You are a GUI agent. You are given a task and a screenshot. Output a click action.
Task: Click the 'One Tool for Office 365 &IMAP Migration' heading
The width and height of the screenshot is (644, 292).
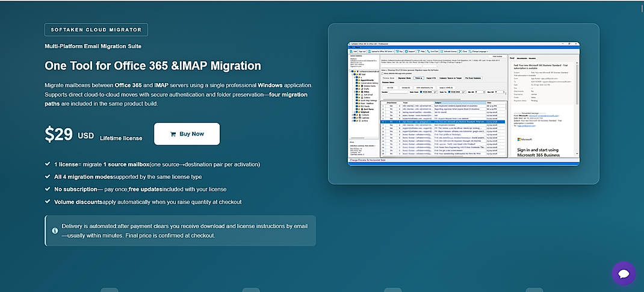153,66
